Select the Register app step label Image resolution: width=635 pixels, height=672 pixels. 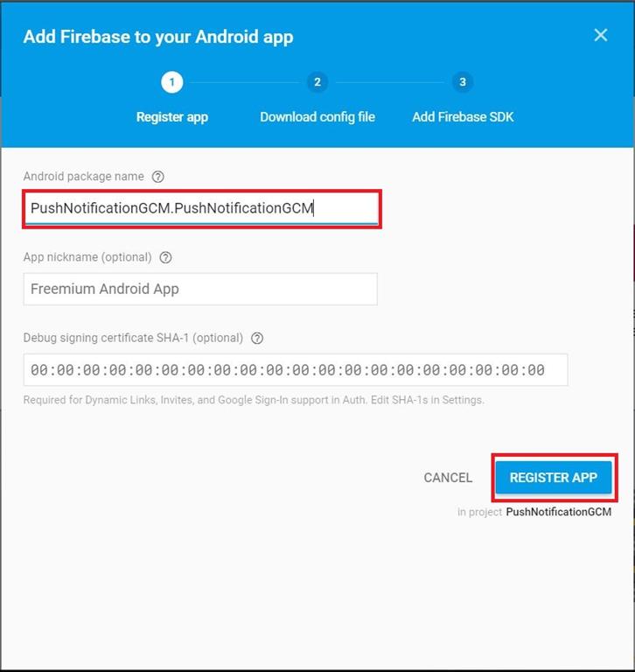pos(171,117)
